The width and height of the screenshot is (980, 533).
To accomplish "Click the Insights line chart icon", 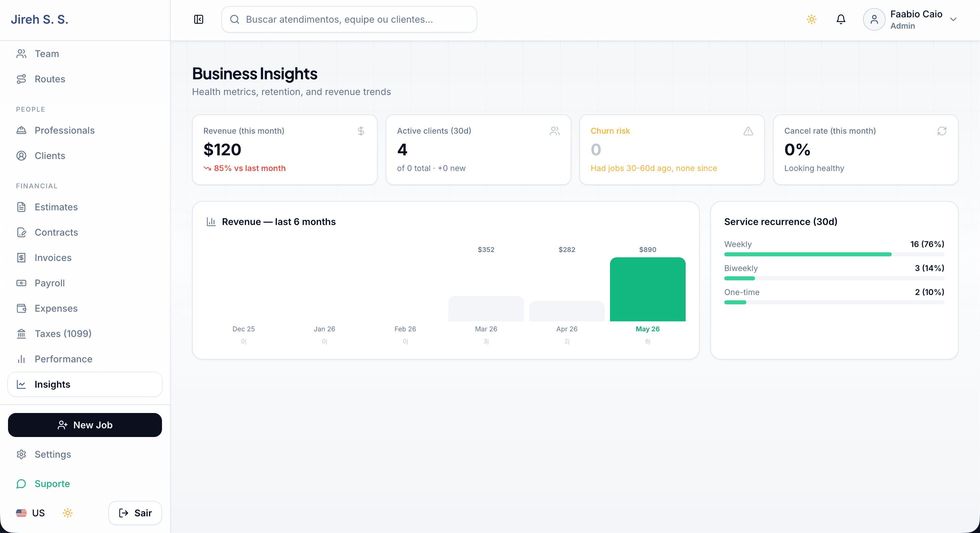I will pyautogui.click(x=21, y=384).
